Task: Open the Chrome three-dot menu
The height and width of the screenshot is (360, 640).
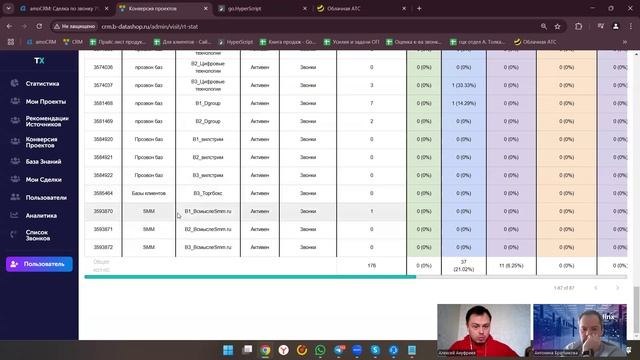Action: (631, 27)
